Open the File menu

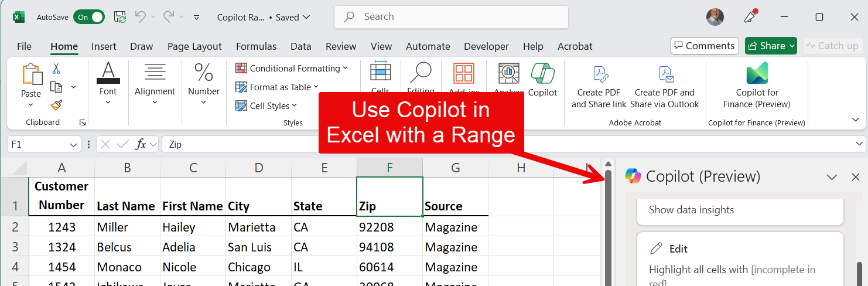tap(24, 46)
